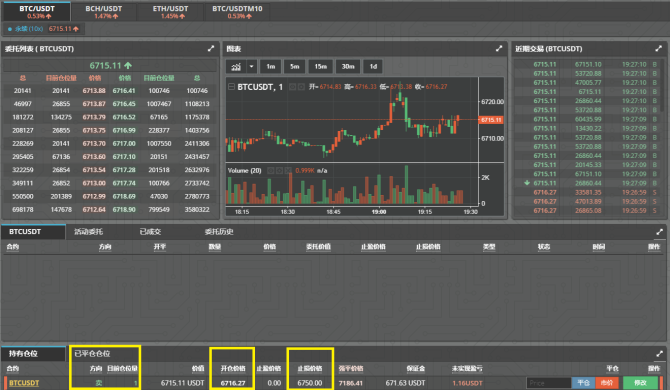Click the 19:00 label on chart time axis

pyautogui.click(x=379, y=211)
